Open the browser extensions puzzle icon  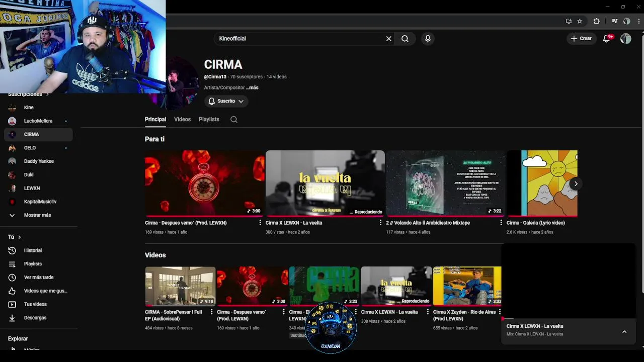(x=597, y=21)
